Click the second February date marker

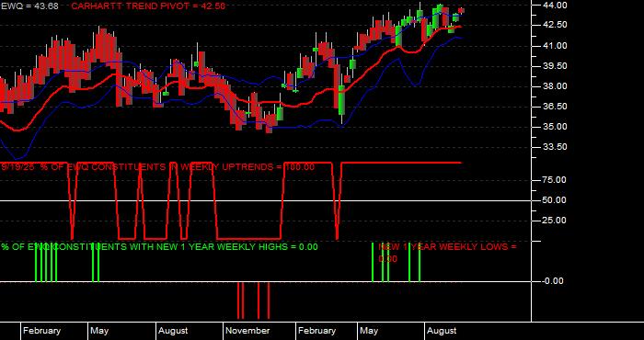pos(317,331)
